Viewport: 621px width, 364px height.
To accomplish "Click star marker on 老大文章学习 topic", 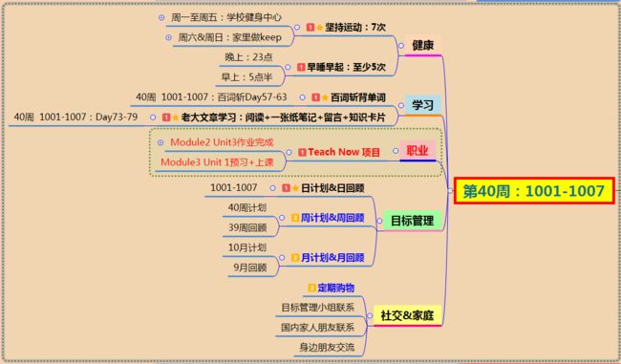I will click(x=176, y=118).
